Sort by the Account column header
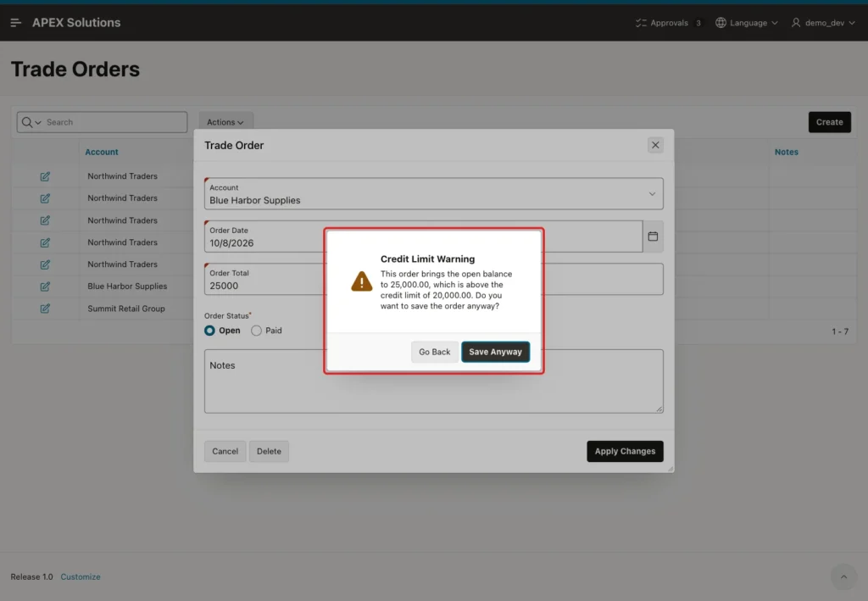Viewport: 868px width, 601px height. tap(102, 152)
